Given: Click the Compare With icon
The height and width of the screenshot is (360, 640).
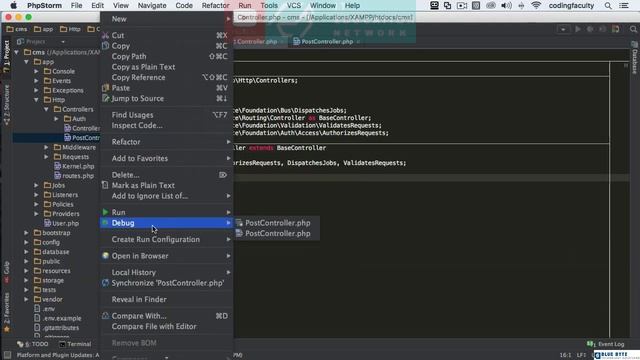Looking at the screenshot, I should [105, 316].
